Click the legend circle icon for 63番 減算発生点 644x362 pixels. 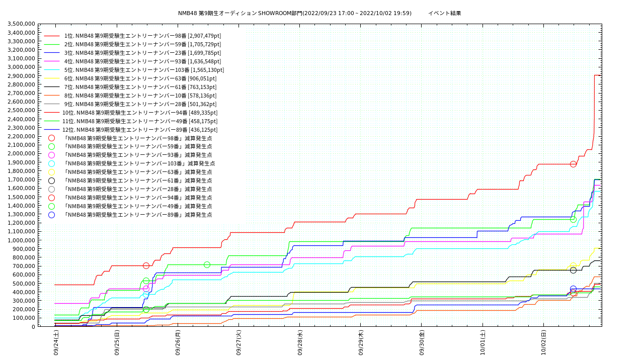(51, 172)
